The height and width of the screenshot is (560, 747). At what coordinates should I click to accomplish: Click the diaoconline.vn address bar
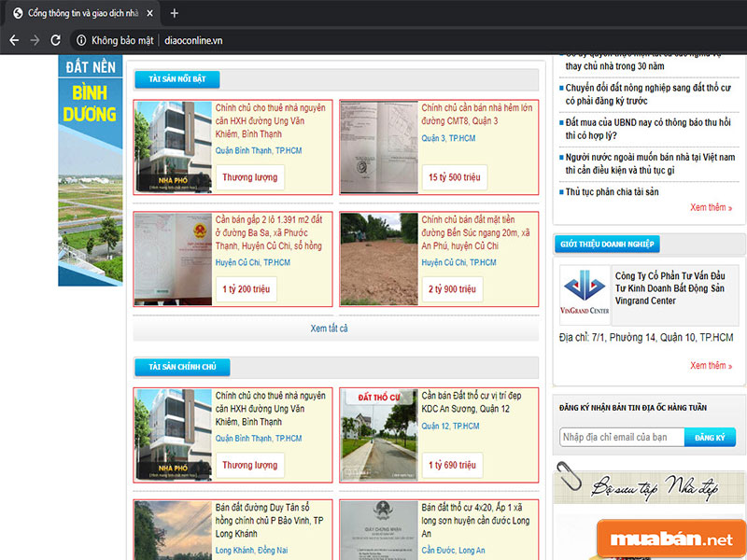pyautogui.click(x=193, y=40)
